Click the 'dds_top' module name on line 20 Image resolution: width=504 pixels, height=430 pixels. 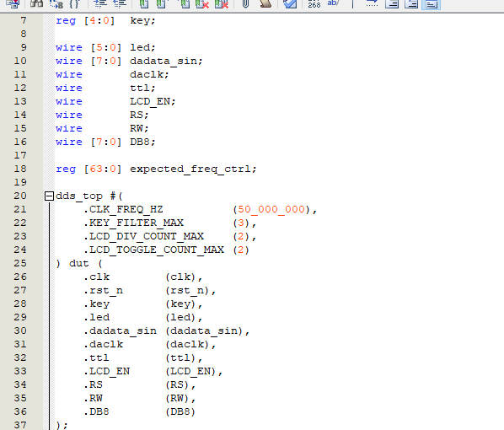click(x=79, y=196)
